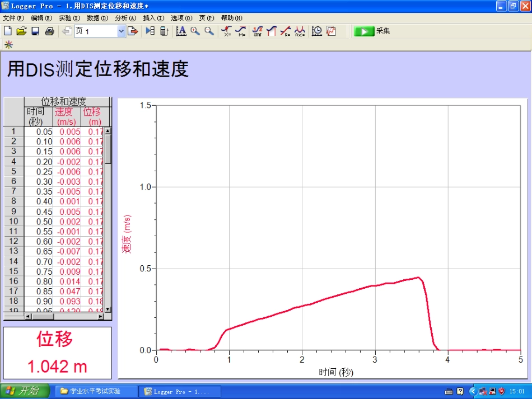The image size is (532, 399).
Task: Click the 速度 (m/s) y-axis label
Action: (126, 234)
